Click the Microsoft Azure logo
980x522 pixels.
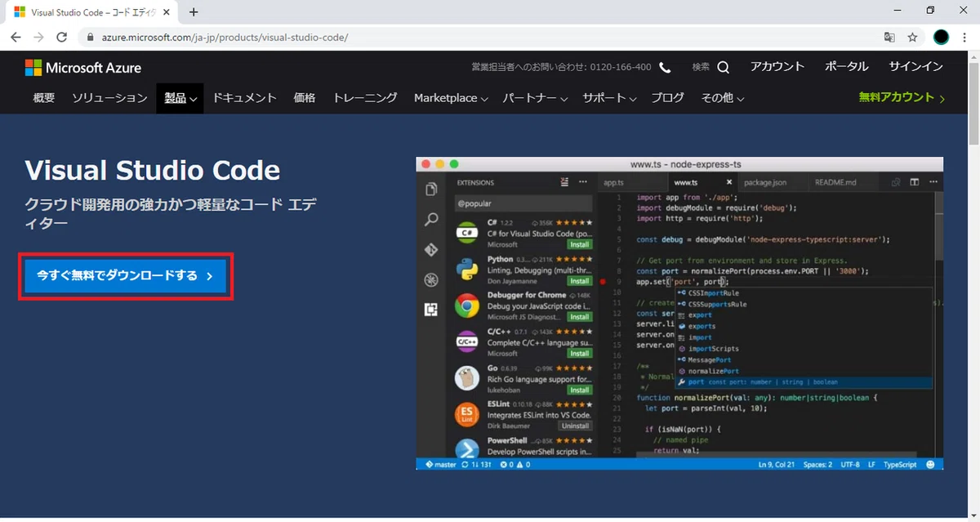click(x=82, y=68)
